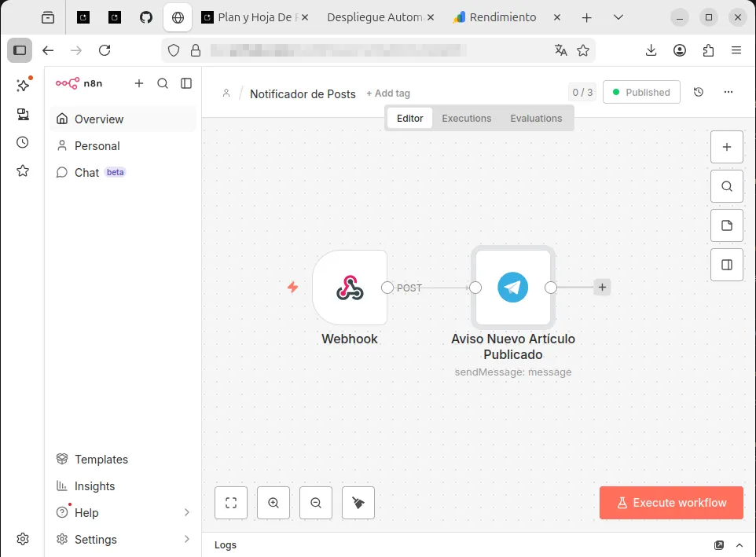Open the workflow version history icon
Viewport: 756px width, 557px height.
point(698,92)
